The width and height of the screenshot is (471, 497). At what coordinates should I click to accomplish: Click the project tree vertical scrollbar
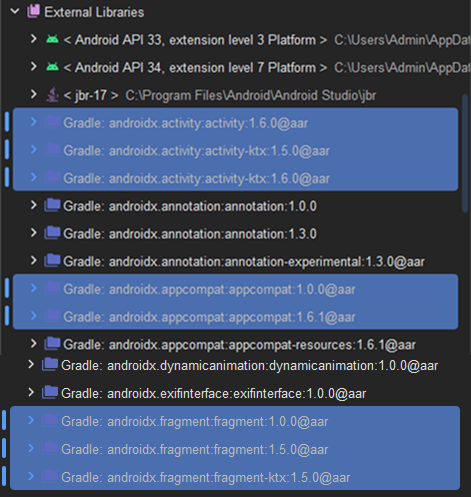coord(465,153)
